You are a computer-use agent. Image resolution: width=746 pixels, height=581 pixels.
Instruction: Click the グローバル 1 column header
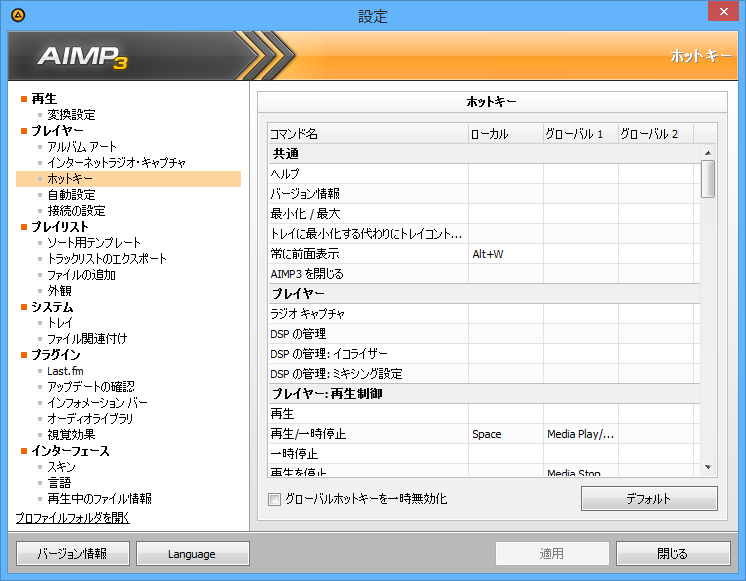pos(581,134)
